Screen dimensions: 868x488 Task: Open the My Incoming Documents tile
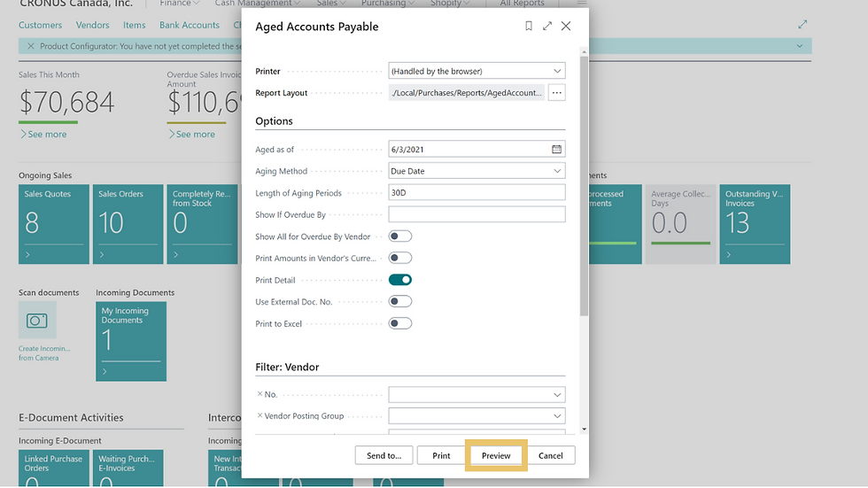(131, 341)
